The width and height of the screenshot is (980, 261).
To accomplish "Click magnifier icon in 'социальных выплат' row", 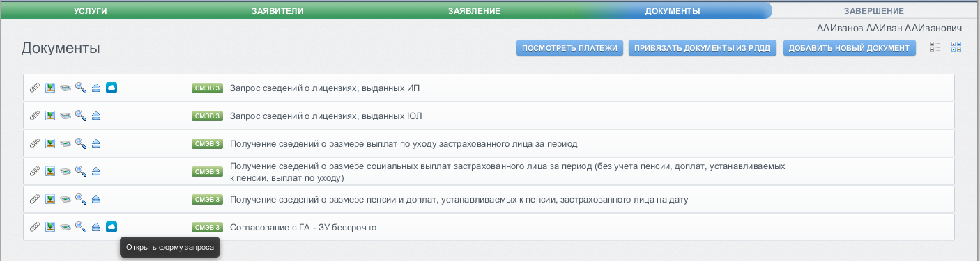I will (x=81, y=171).
